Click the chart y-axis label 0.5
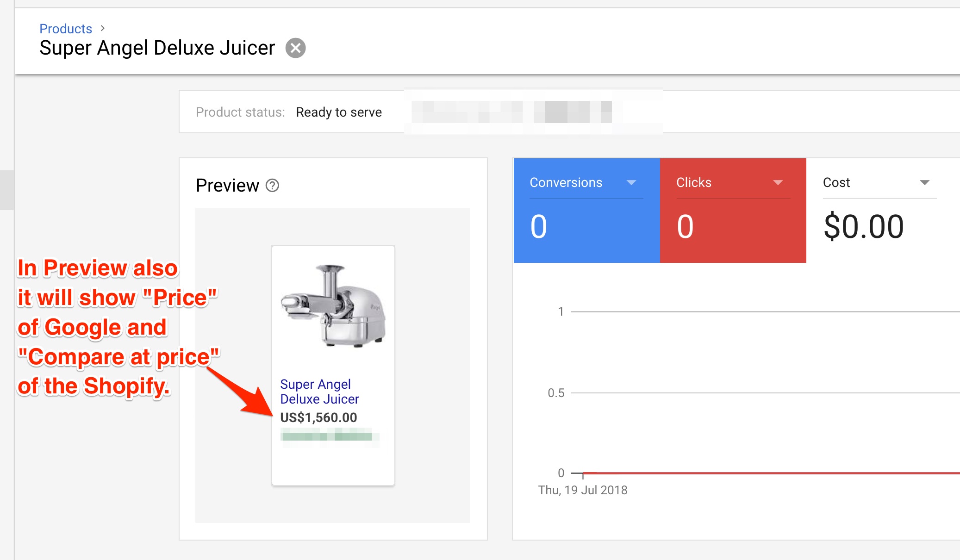 (x=556, y=393)
